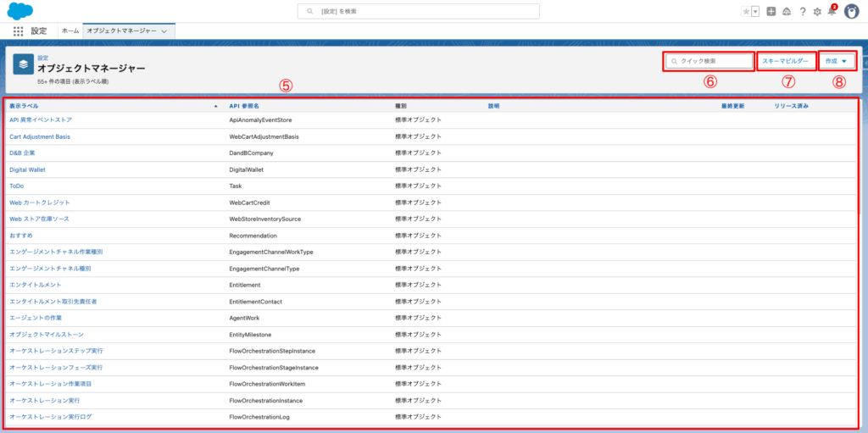Screen dimensions: 868x433
Task: Open the オブジェクトマネージャー tab chevron menu
Action: 164,31
